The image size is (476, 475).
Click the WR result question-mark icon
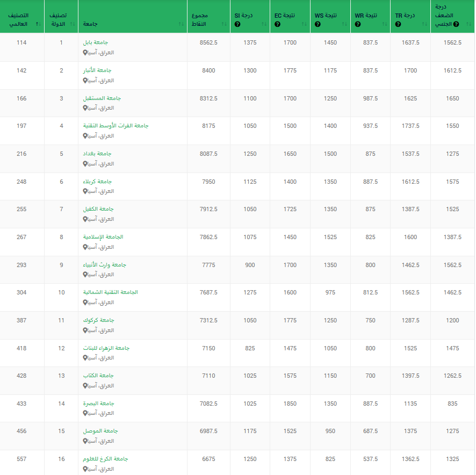(x=357, y=24)
